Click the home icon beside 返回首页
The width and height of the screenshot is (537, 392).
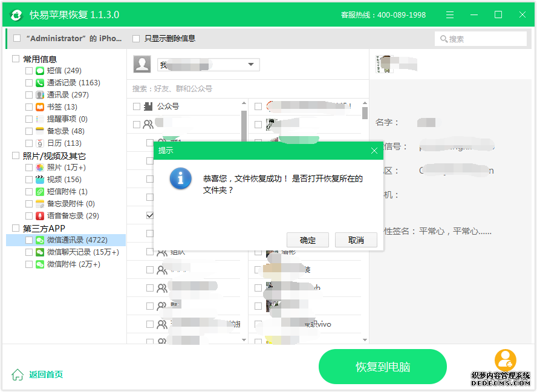[18, 374]
